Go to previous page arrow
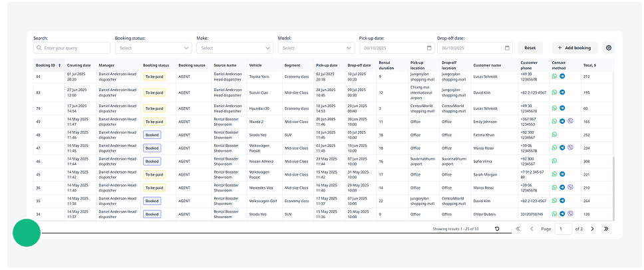This screenshot has height=270, width=644. (x=532, y=229)
